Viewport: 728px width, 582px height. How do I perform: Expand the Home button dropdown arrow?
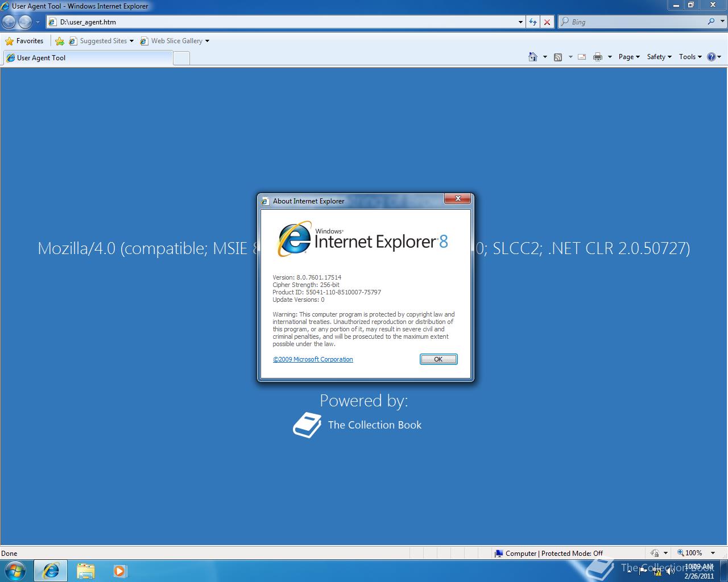coord(545,57)
